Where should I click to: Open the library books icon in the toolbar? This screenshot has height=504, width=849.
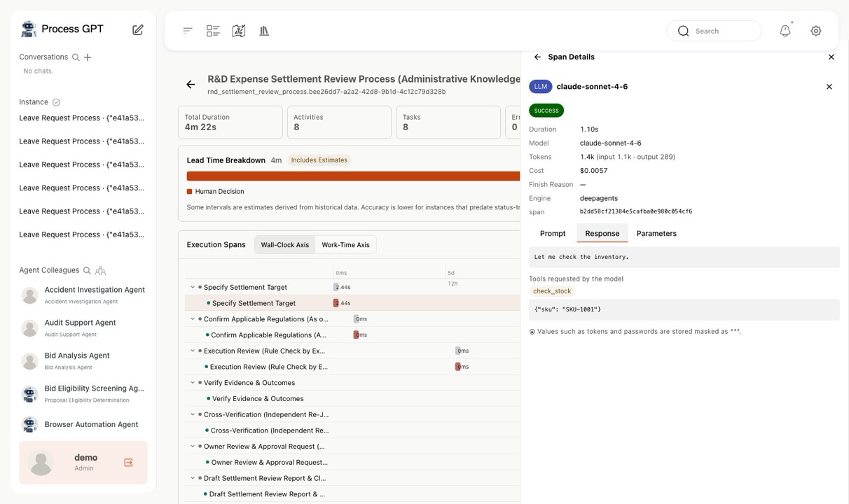pyautogui.click(x=264, y=31)
